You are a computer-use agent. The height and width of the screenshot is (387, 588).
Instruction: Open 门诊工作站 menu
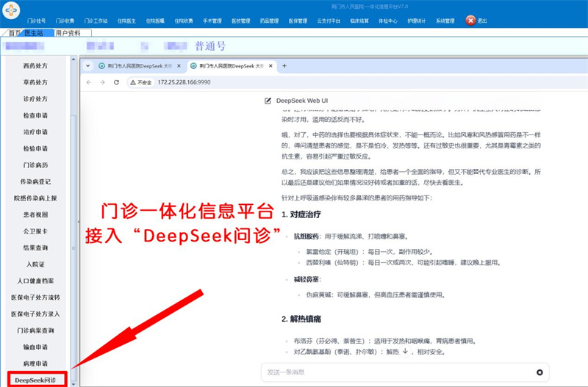[x=96, y=21]
